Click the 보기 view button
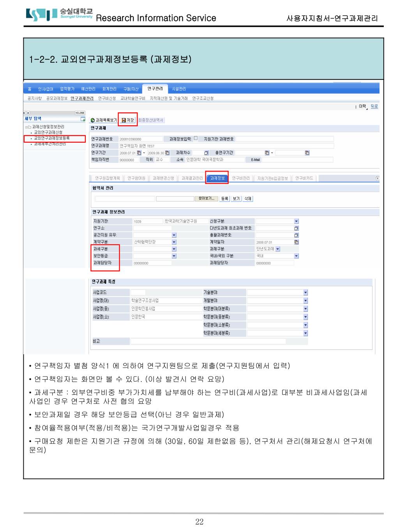 [x=236, y=198]
